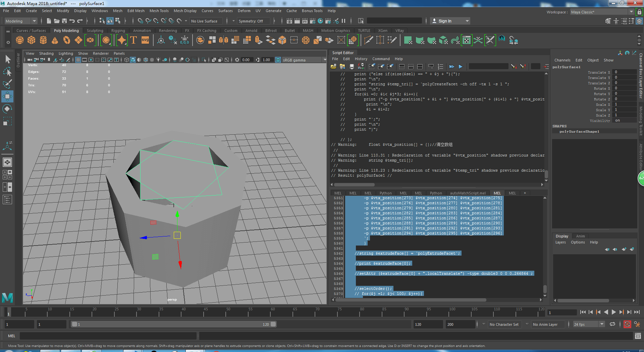The height and width of the screenshot is (352, 644).
Task: Create a polygon sphere from the shelf
Action: coord(20,41)
